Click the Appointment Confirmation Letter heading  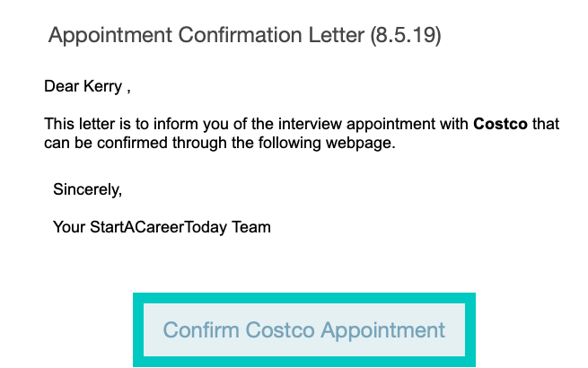coord(244,36)
